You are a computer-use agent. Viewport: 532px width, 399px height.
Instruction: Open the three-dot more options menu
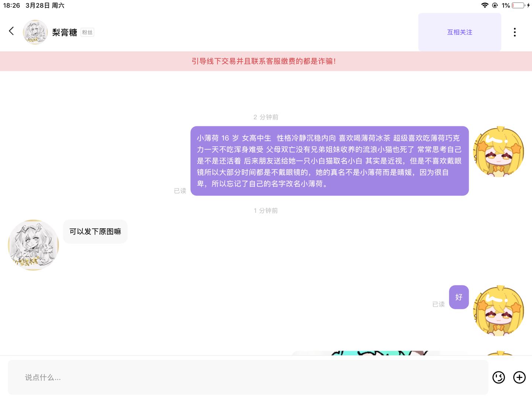pos(514,32)
